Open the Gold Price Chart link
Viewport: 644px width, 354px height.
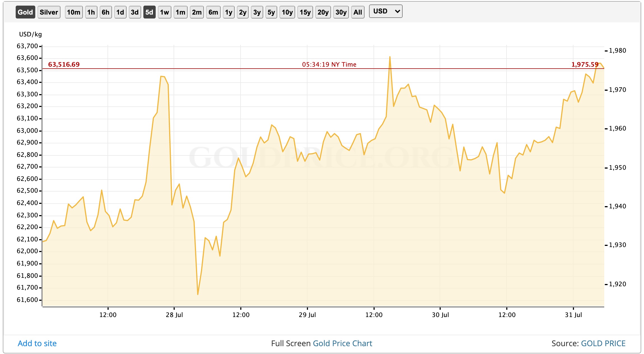coord(342,343)
